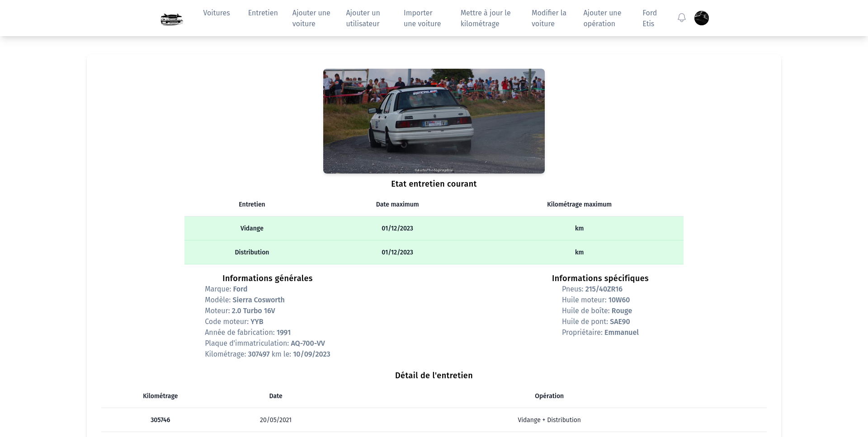Image resolution: width=868 pixels, height=437 pixels.
Task: Open the notifications bell
Action: [682, 18]
